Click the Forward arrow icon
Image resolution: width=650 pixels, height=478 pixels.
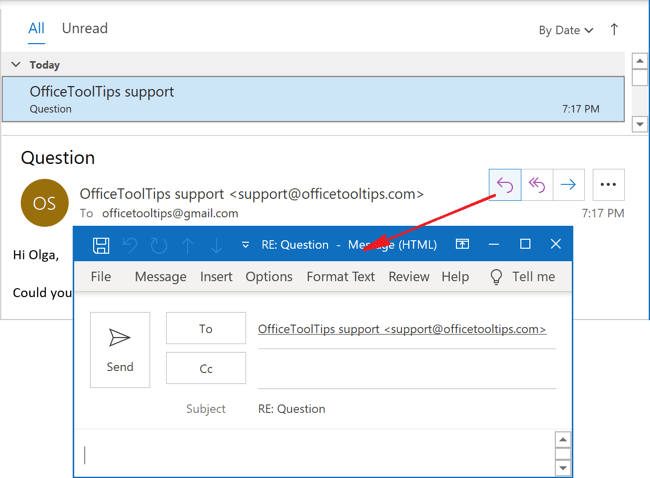pos(568,185)
